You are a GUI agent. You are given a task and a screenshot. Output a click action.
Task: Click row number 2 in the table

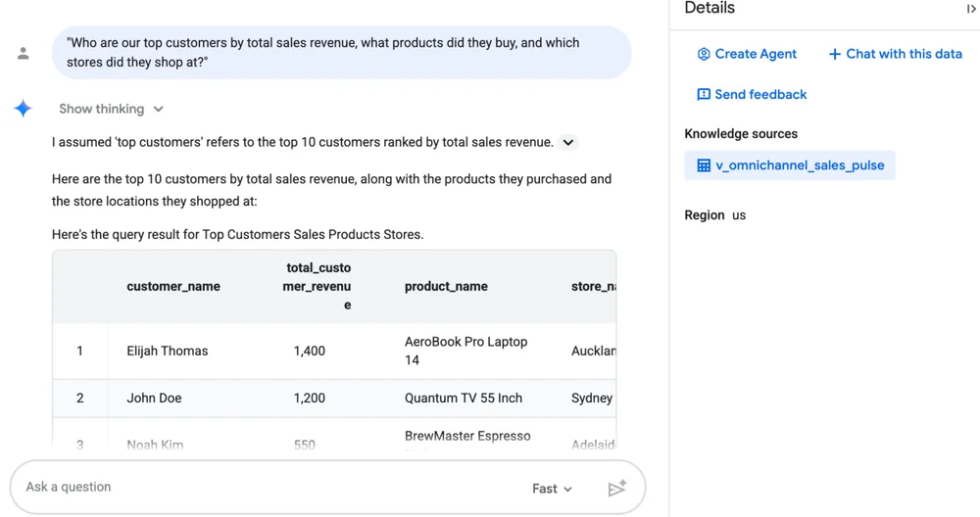click(79, 399)
